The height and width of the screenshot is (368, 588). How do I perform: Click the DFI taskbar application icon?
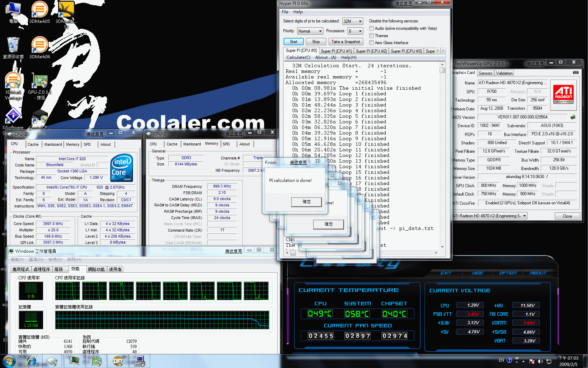click(118, 361)
